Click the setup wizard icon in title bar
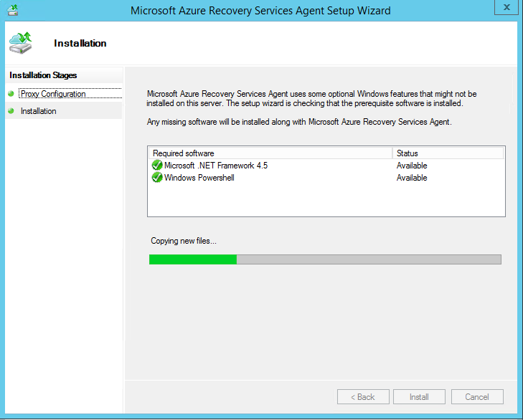Viewport: 523px width, 420px height. pos(12,10)
